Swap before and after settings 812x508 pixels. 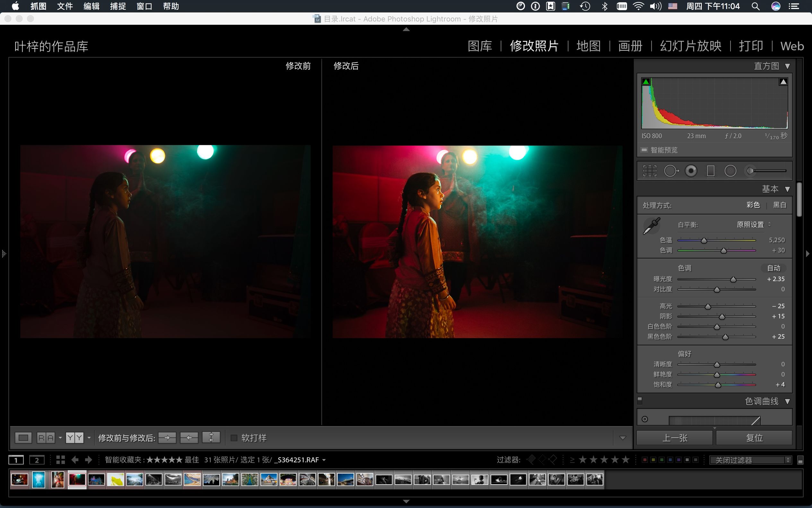pyautogui.click(x=211, y=437)
